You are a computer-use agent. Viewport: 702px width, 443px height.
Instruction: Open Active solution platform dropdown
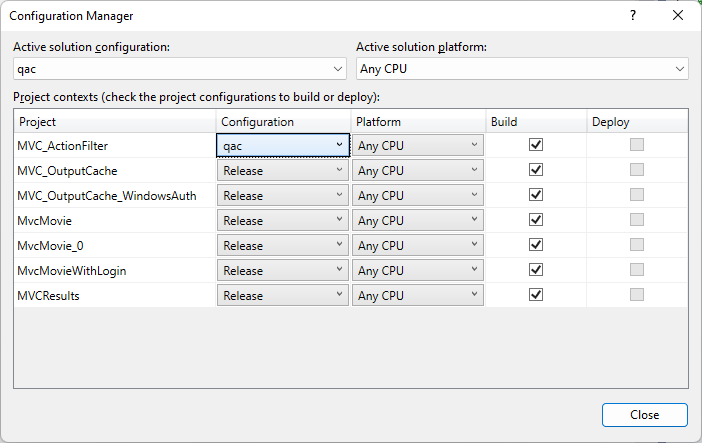tap(522, 69)
